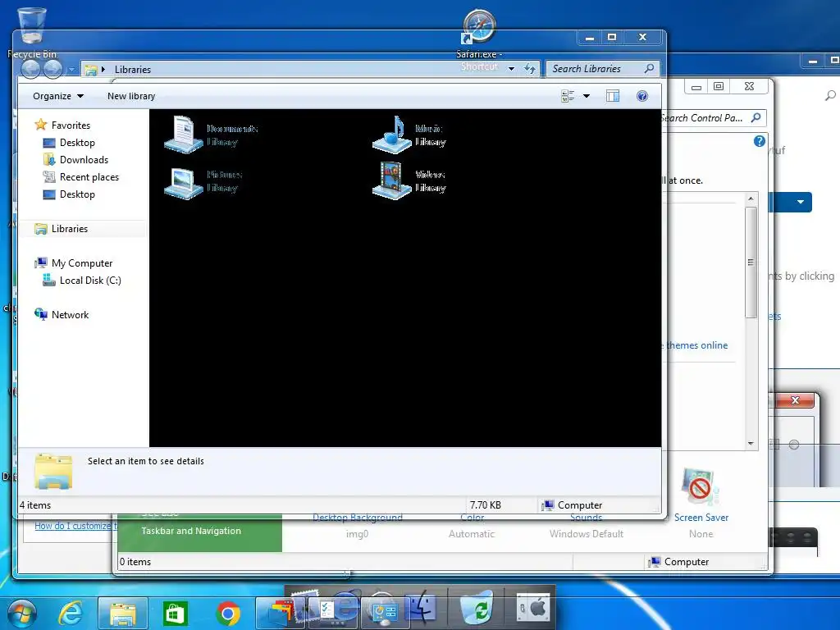Launch Google Chrome from the taskbar
The image size is (840, 630).
point(228,614)
